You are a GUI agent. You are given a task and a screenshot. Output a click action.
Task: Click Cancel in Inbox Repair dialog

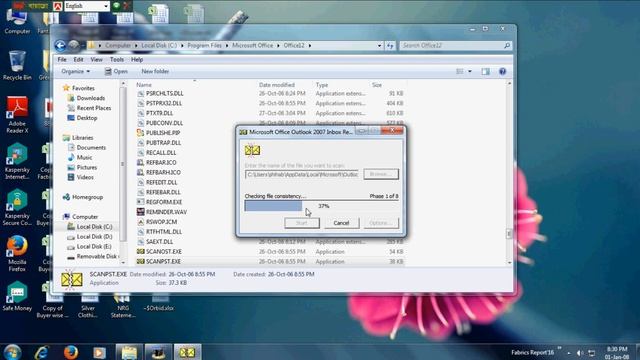(x=341, y=223)
